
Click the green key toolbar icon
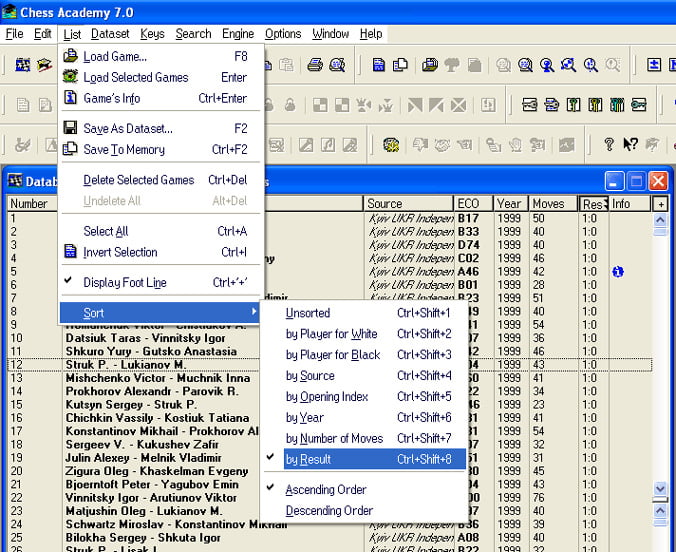573,105
